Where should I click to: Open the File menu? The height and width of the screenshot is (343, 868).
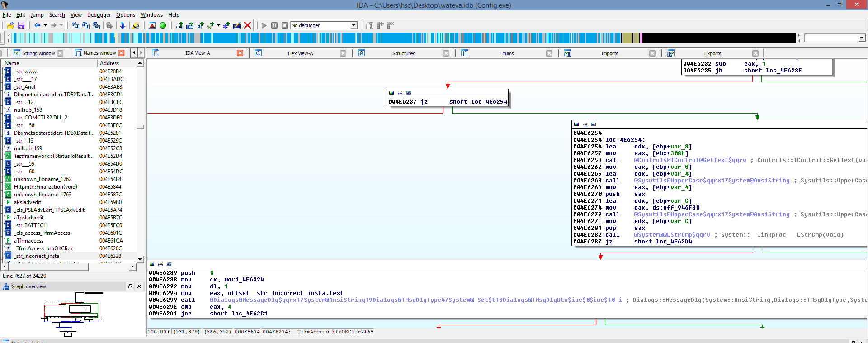coord(7,15)
